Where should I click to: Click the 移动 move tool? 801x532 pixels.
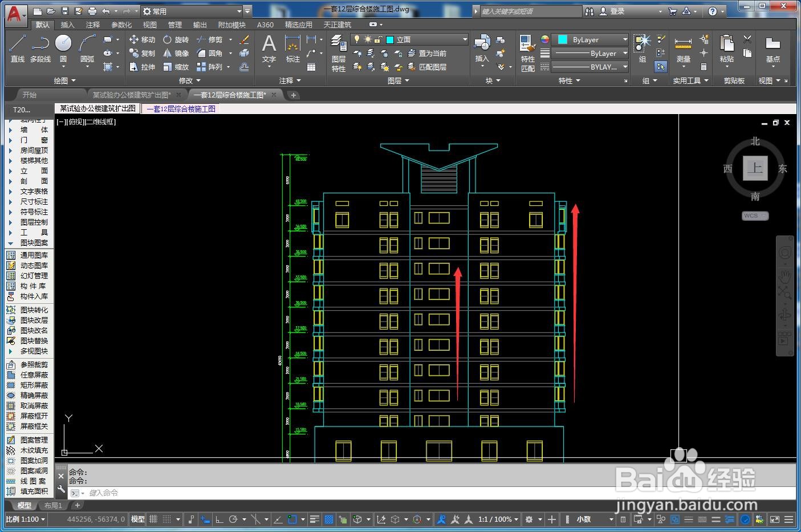142,39
